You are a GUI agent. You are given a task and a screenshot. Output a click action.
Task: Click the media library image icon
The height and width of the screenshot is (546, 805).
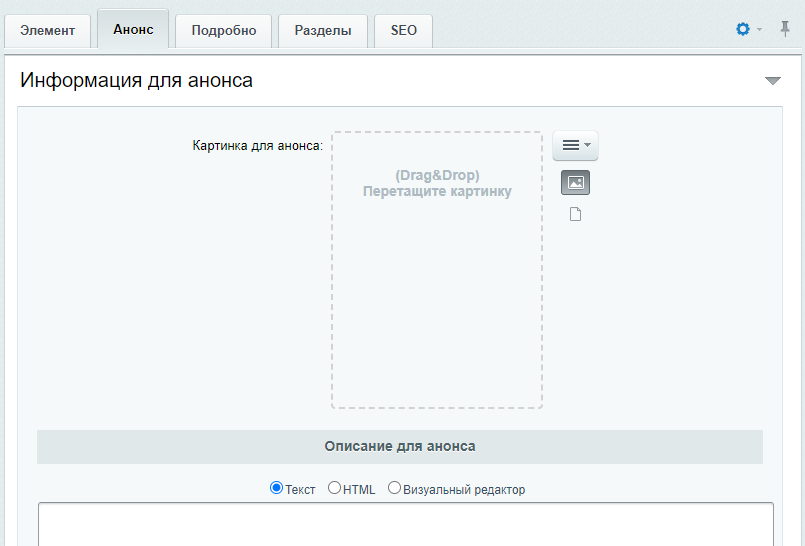[575, 183]
